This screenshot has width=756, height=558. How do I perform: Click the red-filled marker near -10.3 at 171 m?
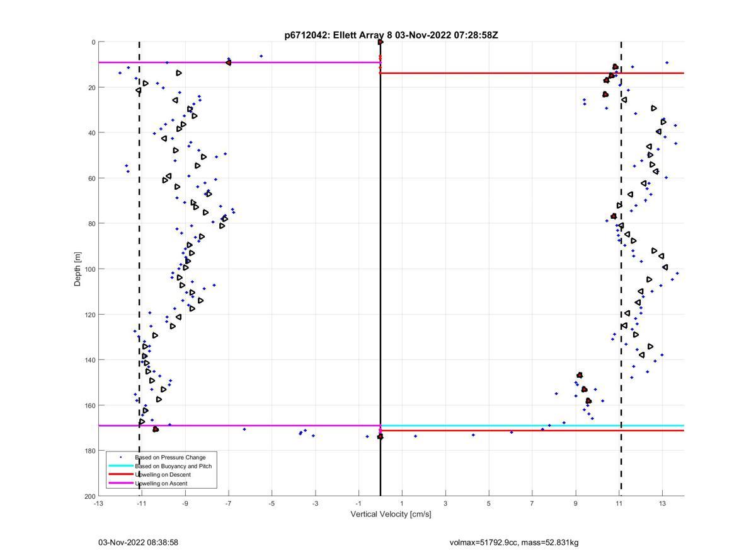156,429
